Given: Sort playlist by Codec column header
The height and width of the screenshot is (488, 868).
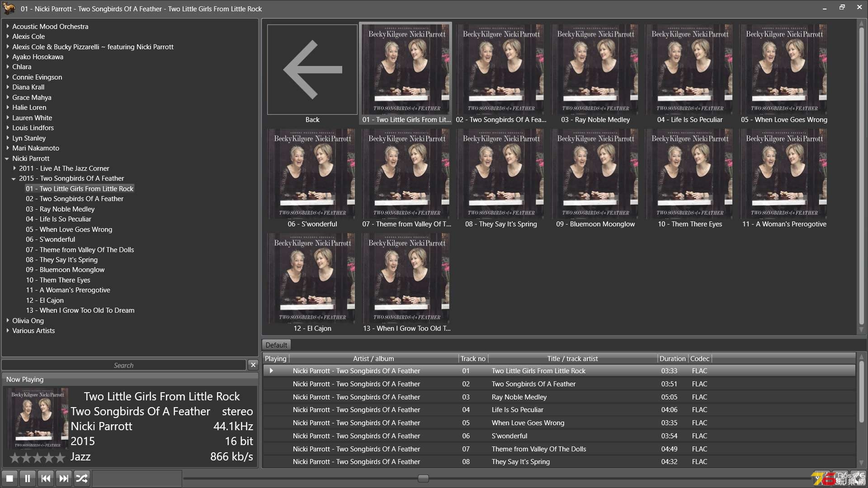Looking at the screenshot, I should [x=699, y=358].
